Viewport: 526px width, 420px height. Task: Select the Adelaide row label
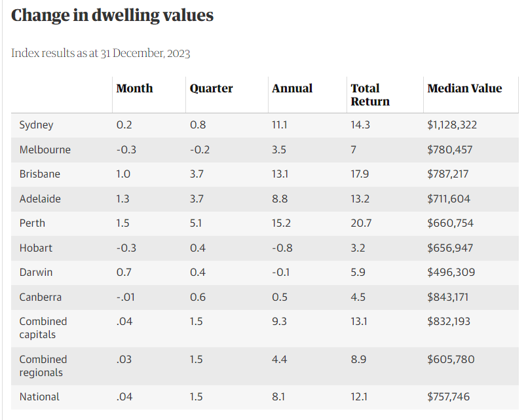coord(39,199)
